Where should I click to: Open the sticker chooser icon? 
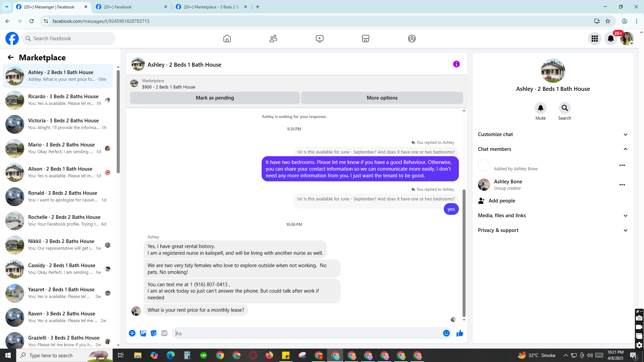pos(154,333)
